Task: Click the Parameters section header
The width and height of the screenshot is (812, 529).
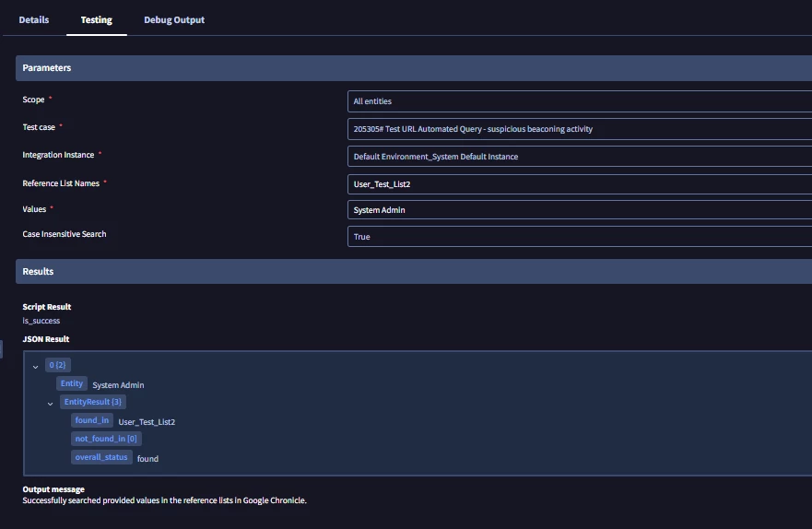Action: pyautogui.click(x=414, y=68)
